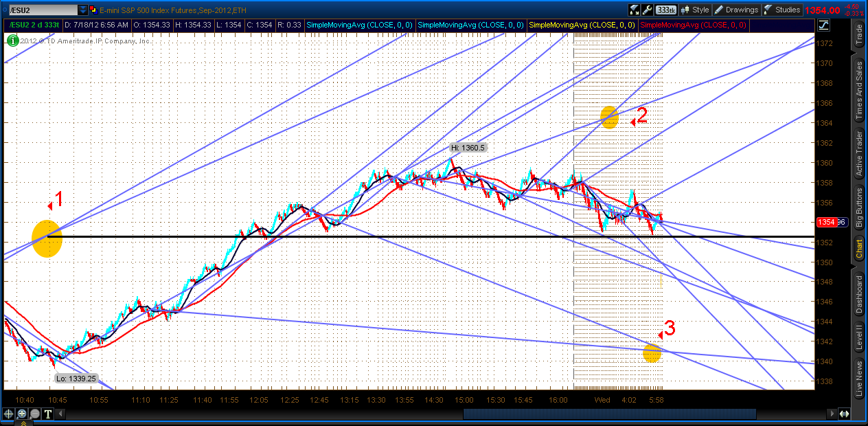Expand the /ESU2 symbol dropdown arrow
Screen dimensions: 868x426
point(83,10)
